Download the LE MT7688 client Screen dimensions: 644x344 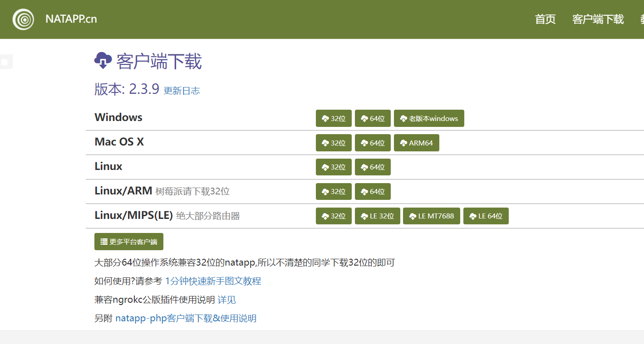(432, 216)
